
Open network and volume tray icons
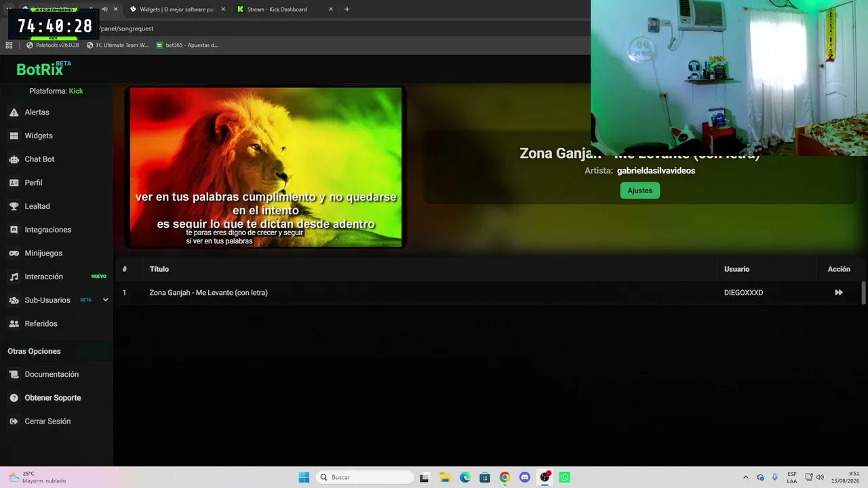pos(814,477)
